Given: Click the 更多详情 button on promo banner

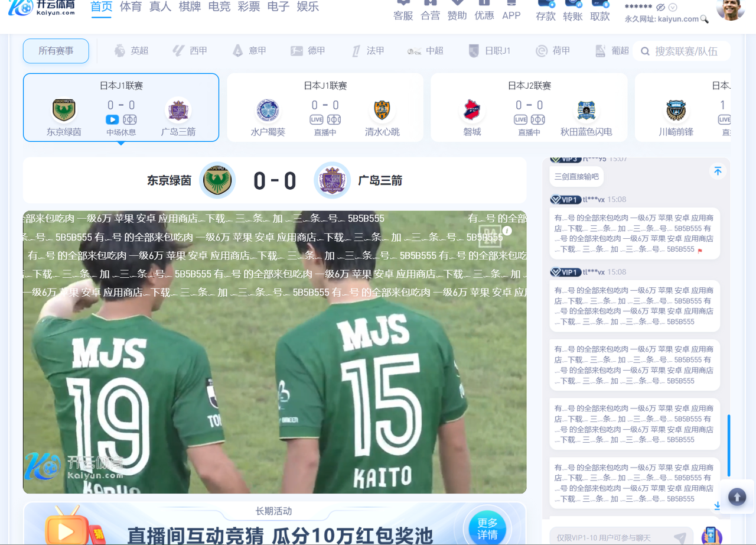Looking at the screenshot, I should 488,528.
